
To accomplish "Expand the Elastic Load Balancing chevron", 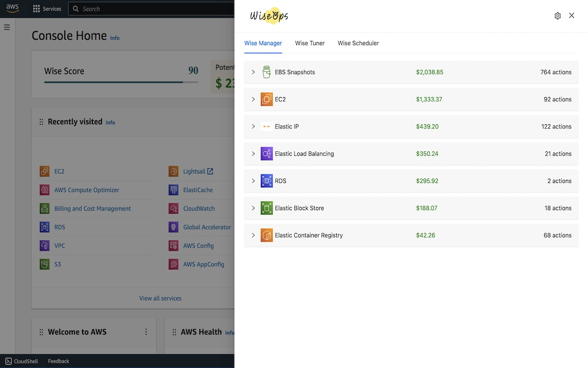I will pos(253,154).
